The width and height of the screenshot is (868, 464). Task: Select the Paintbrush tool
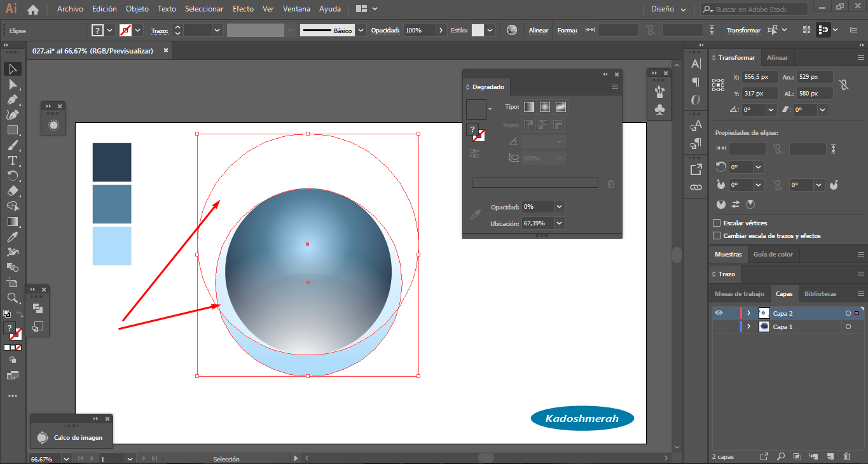pos(12,145)
